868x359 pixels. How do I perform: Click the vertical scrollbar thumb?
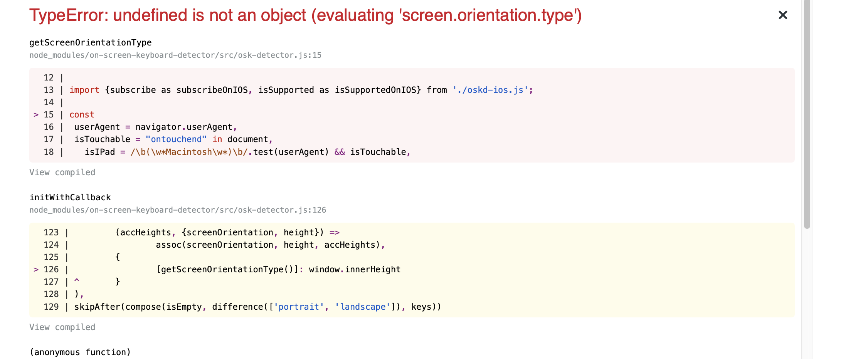coord(807,114)
